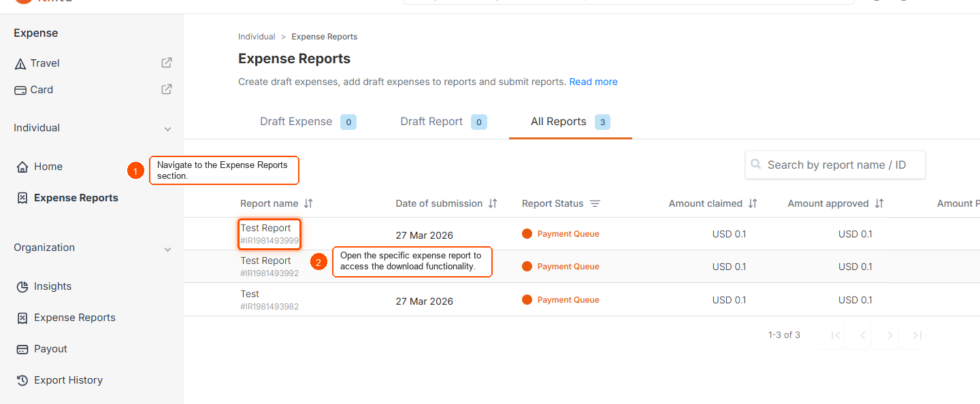Click Payment Queue status for #IR1981493992

(561, 267)
